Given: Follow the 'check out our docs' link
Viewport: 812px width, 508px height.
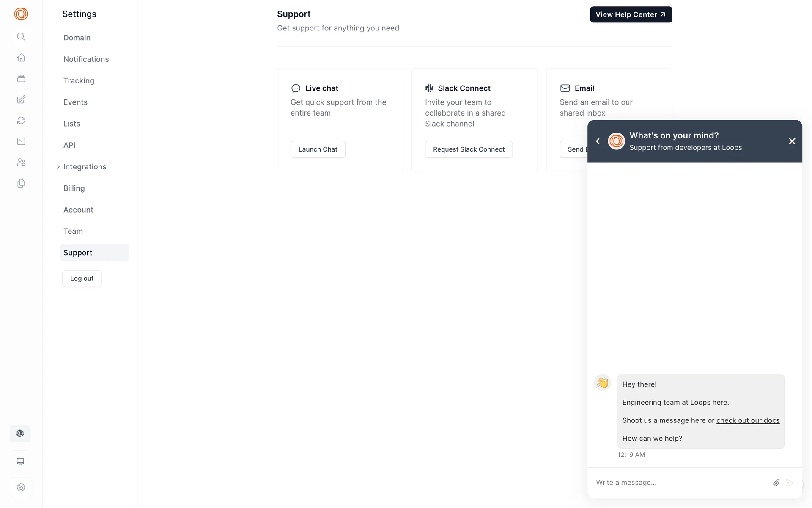Looking at the screenshot, I should click(748, 420).
